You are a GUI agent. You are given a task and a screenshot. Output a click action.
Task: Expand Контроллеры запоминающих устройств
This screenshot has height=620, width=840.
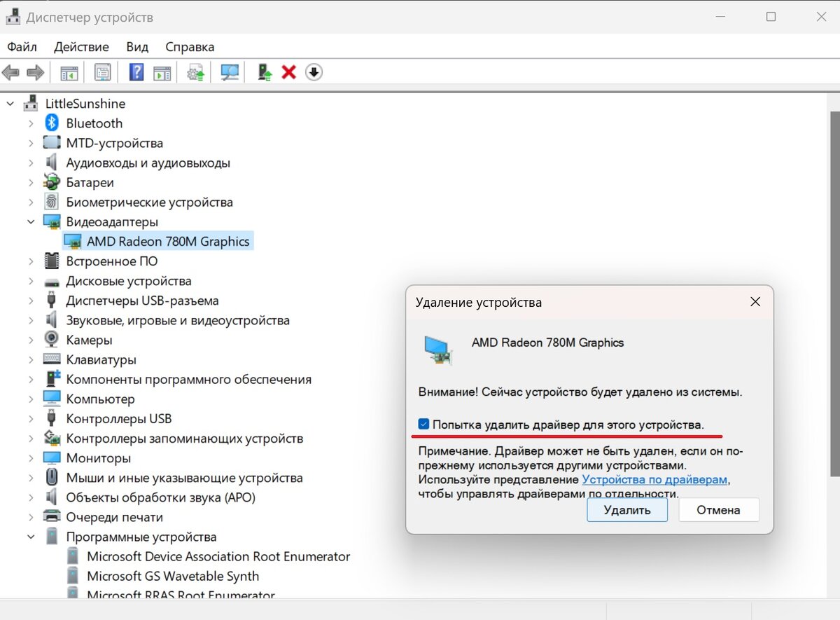pyautogui.click(x=31, y=439)
